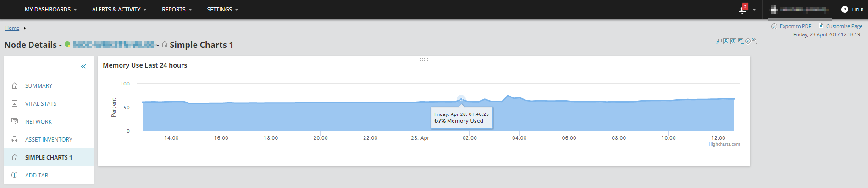868x188 pixels.
Task: Open the Alerts & Activity dropdown menu
Action: (x=119, y=9)
